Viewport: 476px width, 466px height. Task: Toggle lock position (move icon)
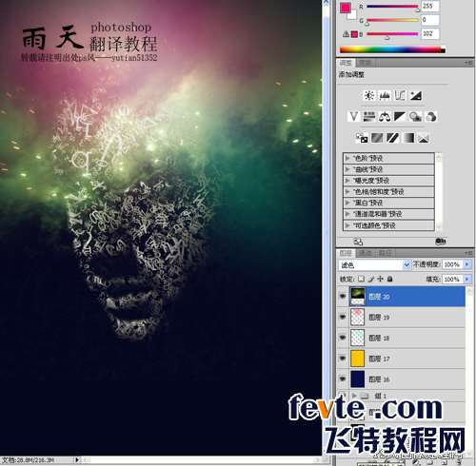click(x=380, y=279)
